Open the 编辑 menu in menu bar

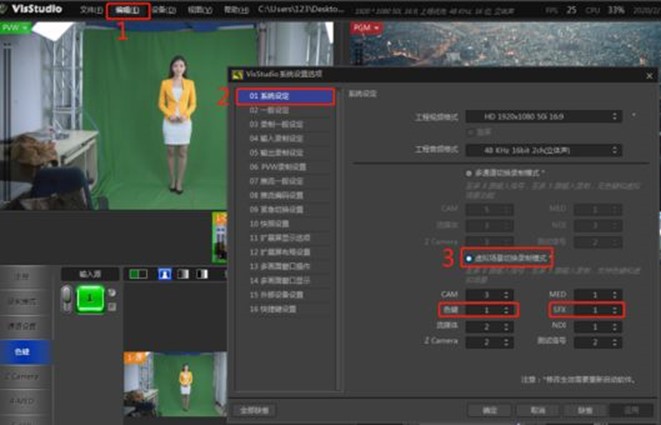pyautogui.click(x=128, y=10)
